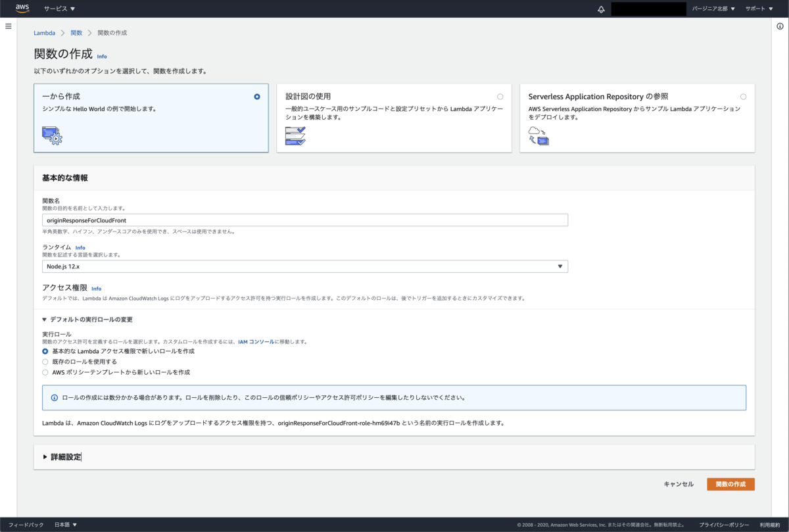
Task: Select the 一から作成 radio option
Action: click(x=257, y=97)
